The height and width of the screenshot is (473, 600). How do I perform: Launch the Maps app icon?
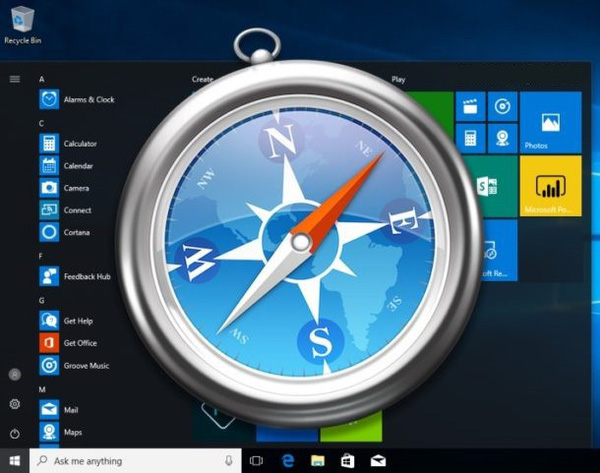click(x=49, y=432)
